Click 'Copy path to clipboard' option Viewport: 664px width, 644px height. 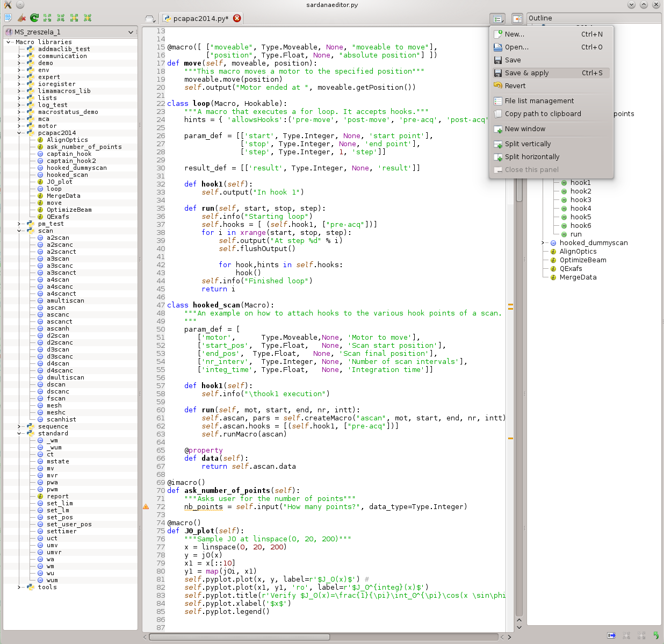pyautogui.click(x=543, y=114)
